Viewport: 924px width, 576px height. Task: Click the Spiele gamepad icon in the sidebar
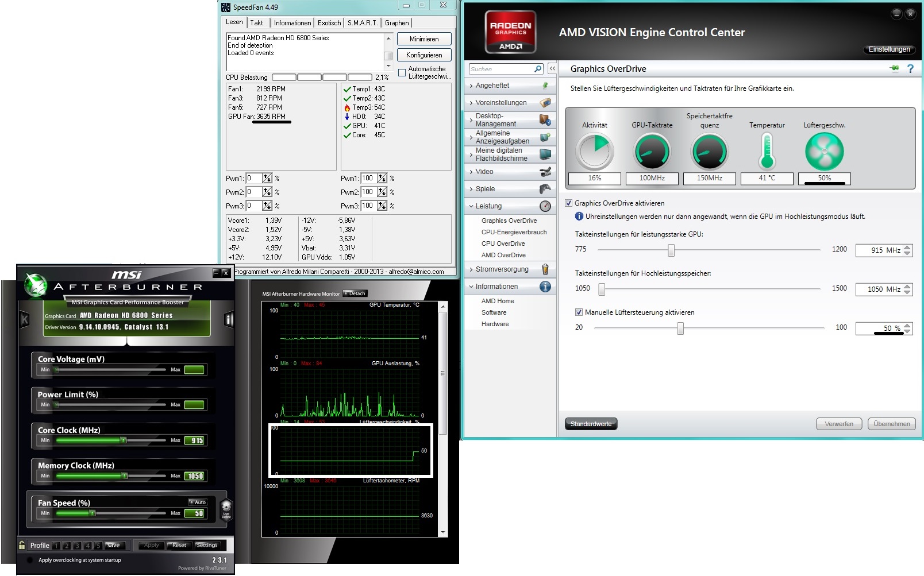545,189
